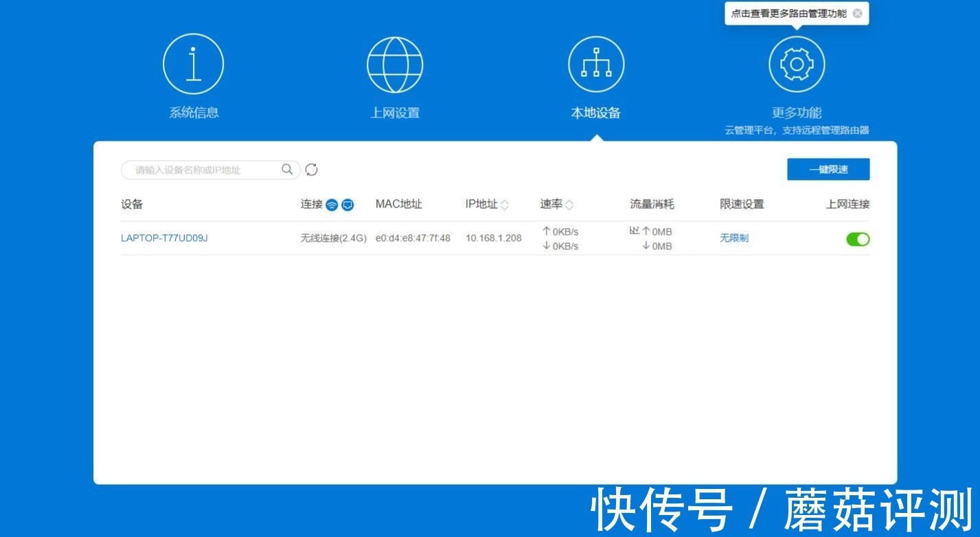The width and height of the screenshot is (980, 537).
Task: Focus the device name or IP search field
Action: pyautogui.click(x=211, y=170)
